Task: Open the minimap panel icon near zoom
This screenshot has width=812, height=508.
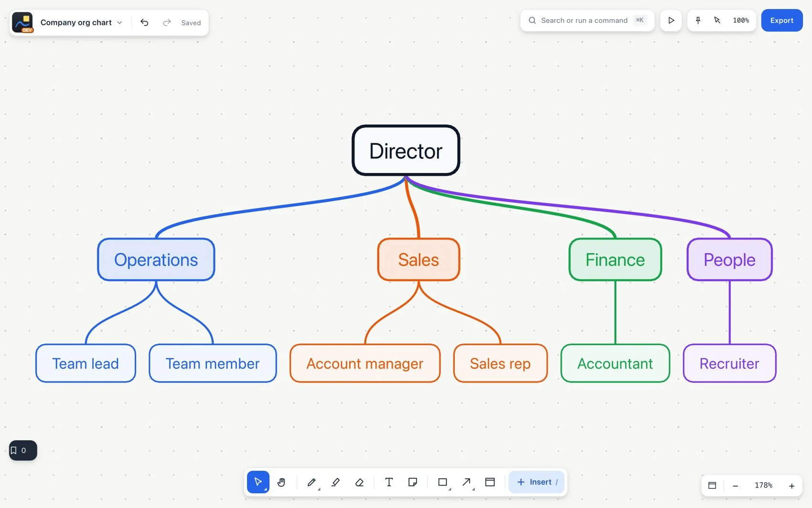Action: [x=712, y=485]
